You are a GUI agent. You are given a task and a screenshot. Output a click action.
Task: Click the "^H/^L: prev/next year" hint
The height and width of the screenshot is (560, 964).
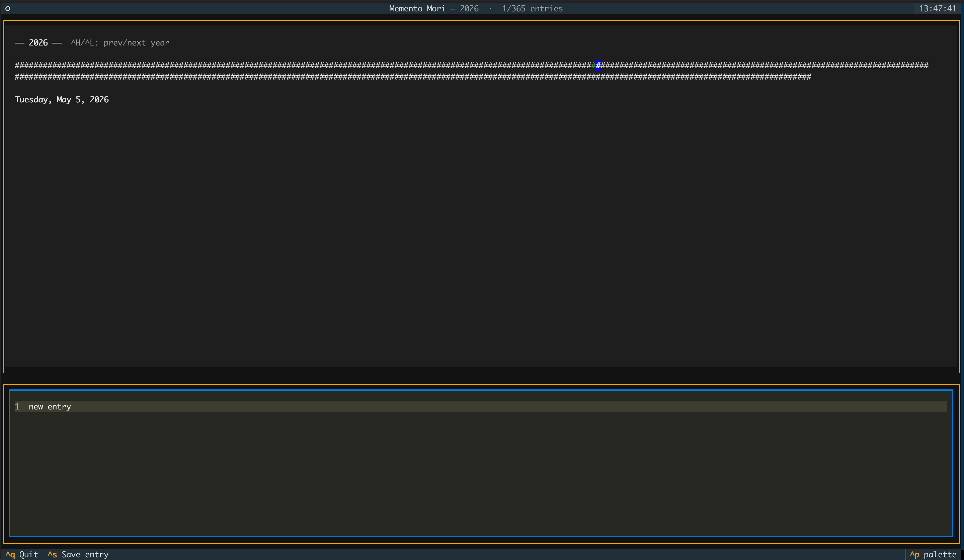click(120, 43)
